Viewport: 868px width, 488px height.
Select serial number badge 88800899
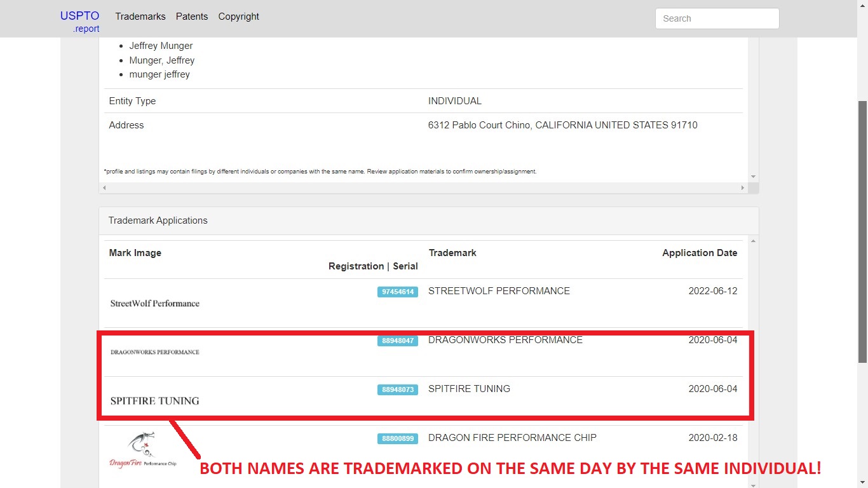point(397,438)
